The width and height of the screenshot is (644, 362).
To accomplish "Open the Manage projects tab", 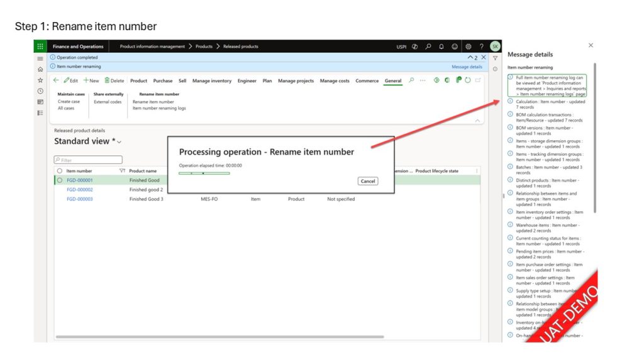I will tap(296, 81).
